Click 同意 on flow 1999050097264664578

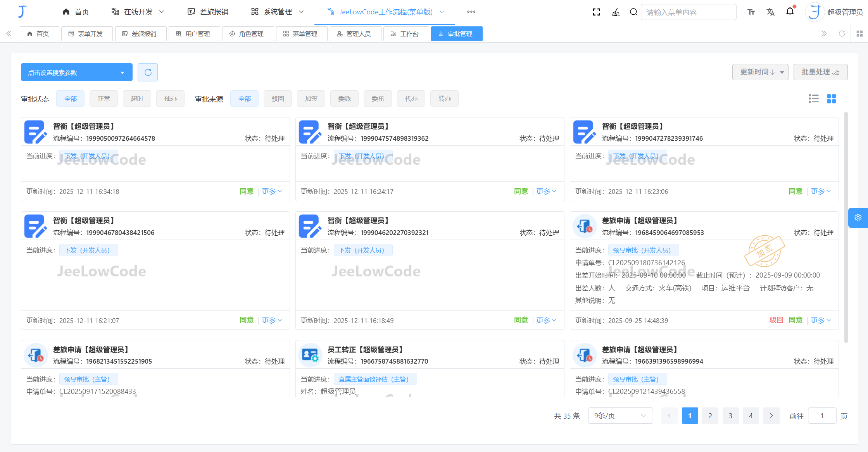(x=247, y=191)
